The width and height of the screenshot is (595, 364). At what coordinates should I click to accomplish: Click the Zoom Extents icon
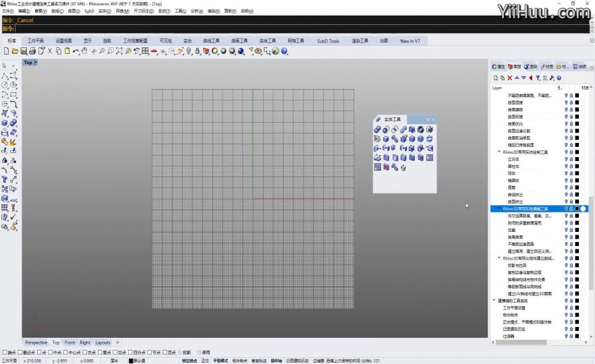[119, 51]
